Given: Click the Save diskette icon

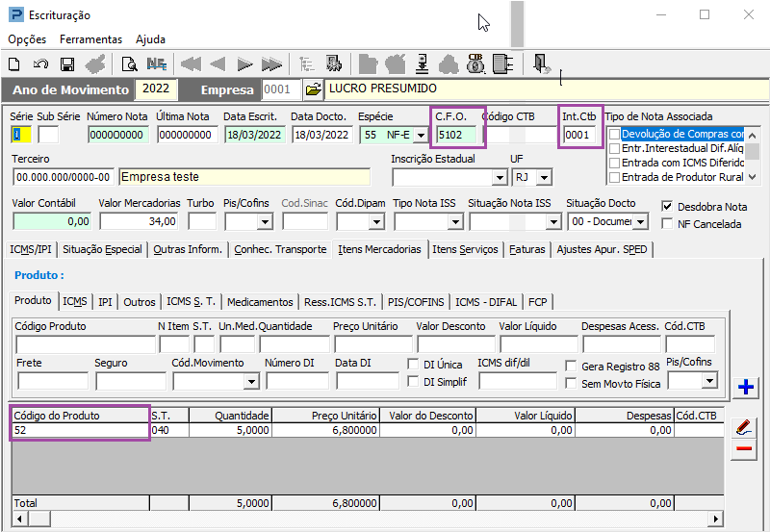Looking at the screenshot, I should pos(67,64).
